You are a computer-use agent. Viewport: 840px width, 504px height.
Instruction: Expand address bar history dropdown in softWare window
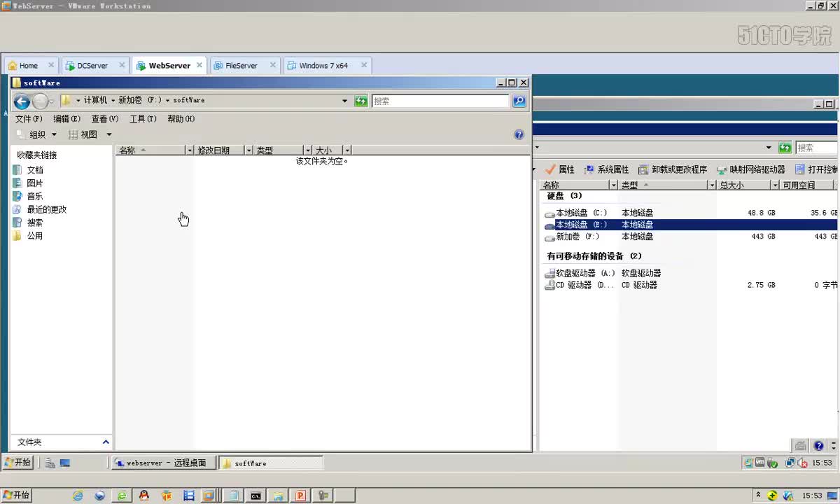[x=344, y=101]
